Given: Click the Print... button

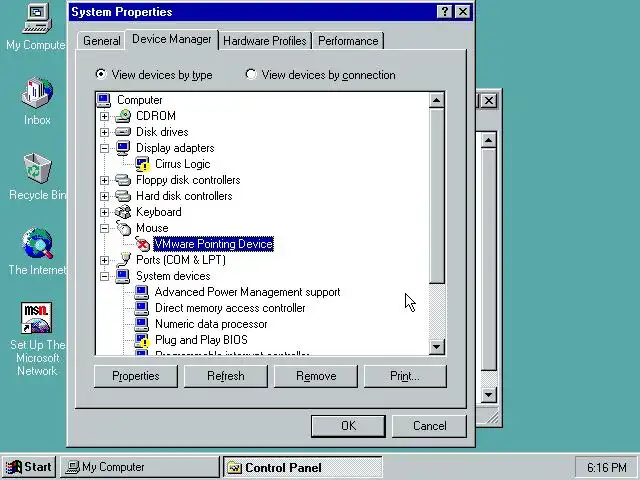Looking at the screenshot, I should click(x=405, y=376).
